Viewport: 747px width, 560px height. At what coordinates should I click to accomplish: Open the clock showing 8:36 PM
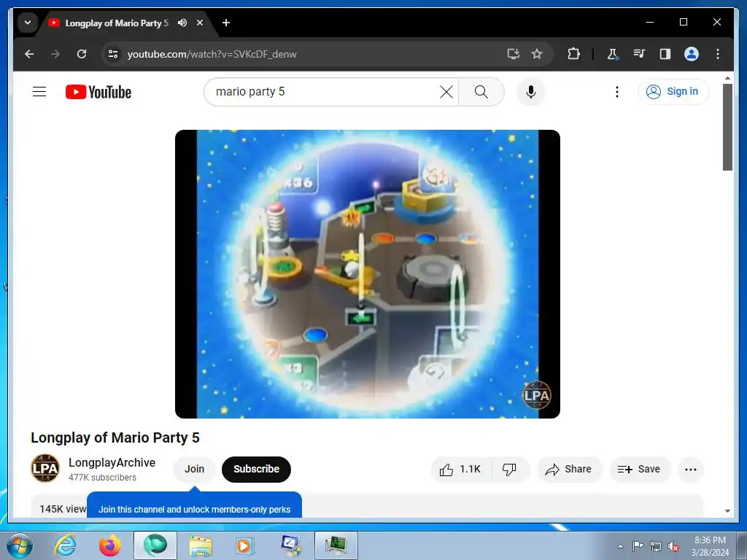click(710, 546)
